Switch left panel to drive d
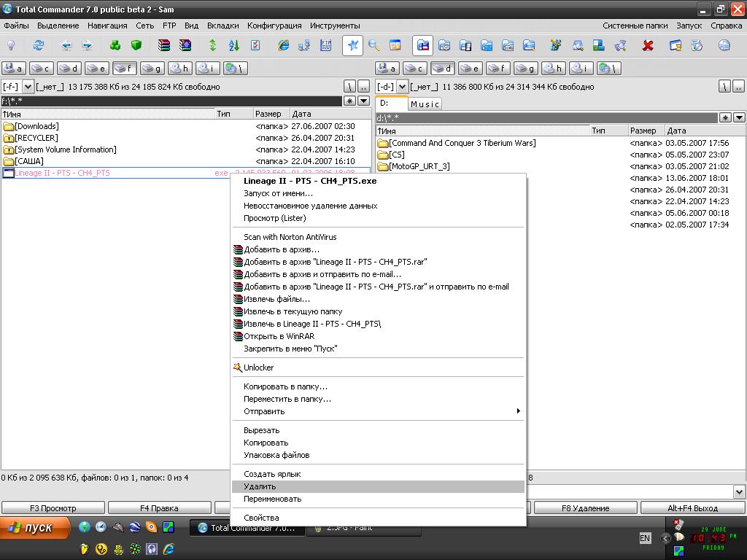The width and height of the screenshot is (747, 560). [69, 69]
